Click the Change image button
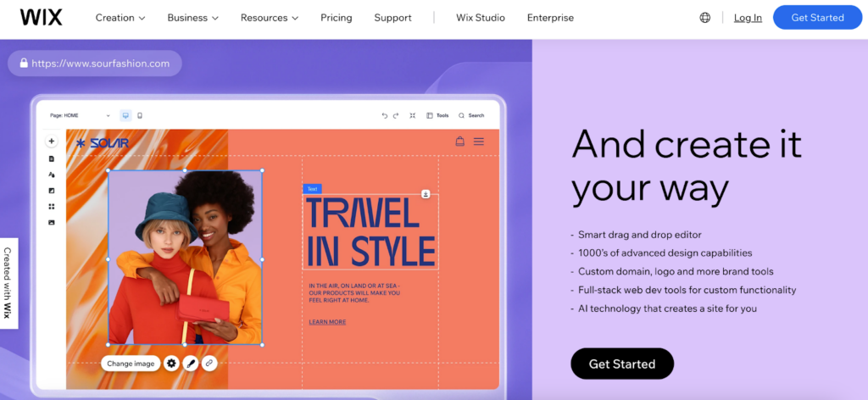This screenshot has width=868, height=400. pyautogui.click(x=131, y=364)
